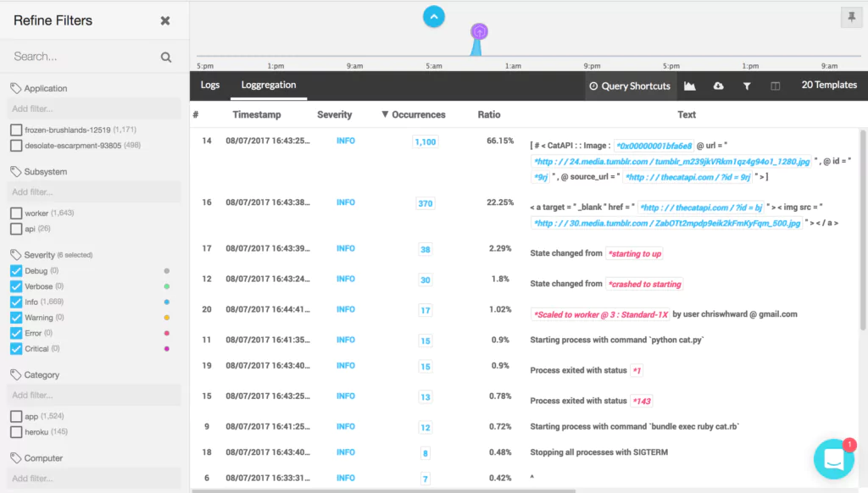Uncheck the Info severity checkbox
The height and width of the screenshot is (493, 868).
tap(16, 302)
